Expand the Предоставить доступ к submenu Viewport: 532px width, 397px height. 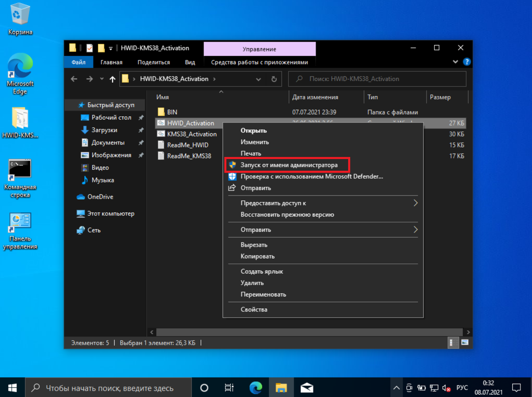click(415, 203)
